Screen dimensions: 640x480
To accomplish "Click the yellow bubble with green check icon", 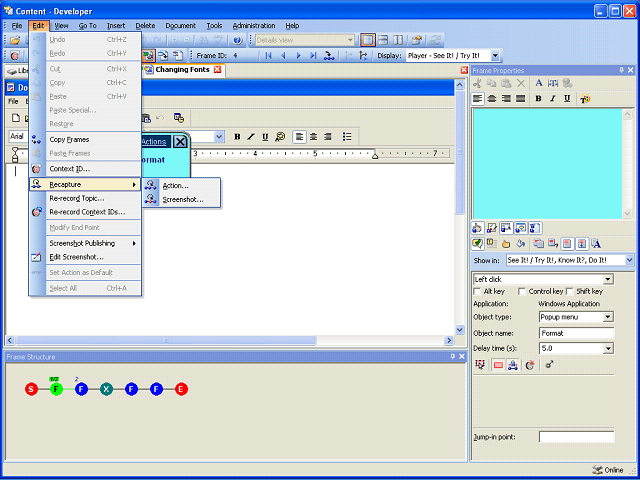I will 477,244.
